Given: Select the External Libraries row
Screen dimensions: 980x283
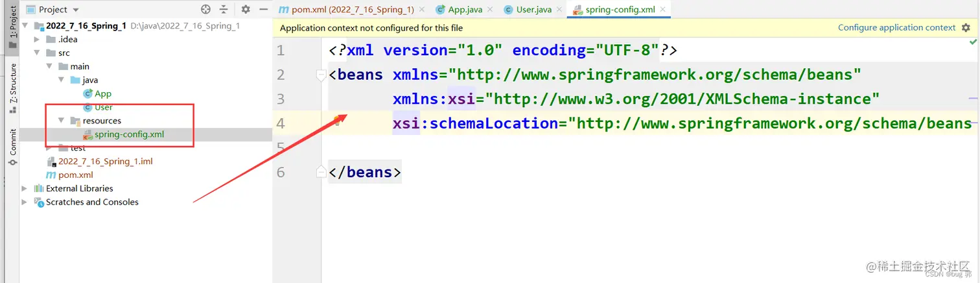Looking at the screenshot, I should pos(145,188).
